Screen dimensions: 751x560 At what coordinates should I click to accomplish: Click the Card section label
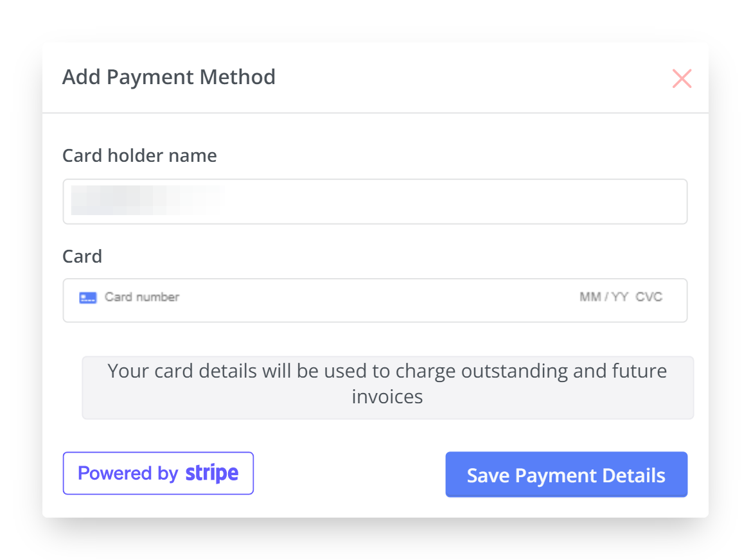(x=82, y=256)
